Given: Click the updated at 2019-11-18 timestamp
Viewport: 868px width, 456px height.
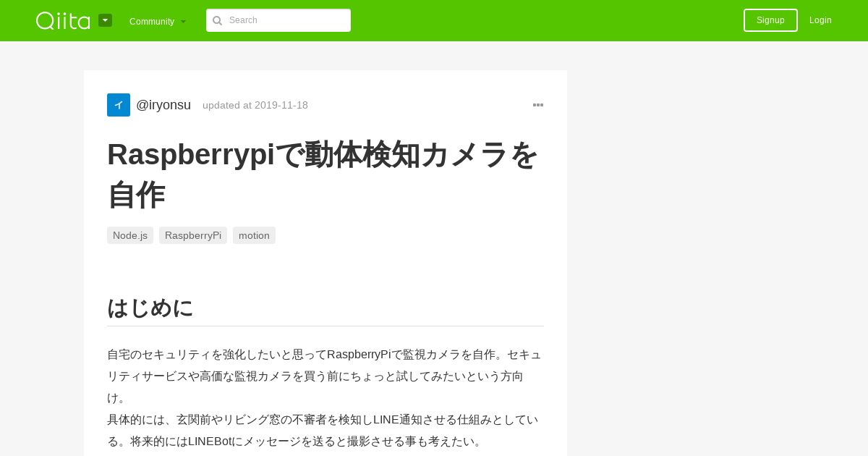Looking at the screenshot, I should point(255,106).
